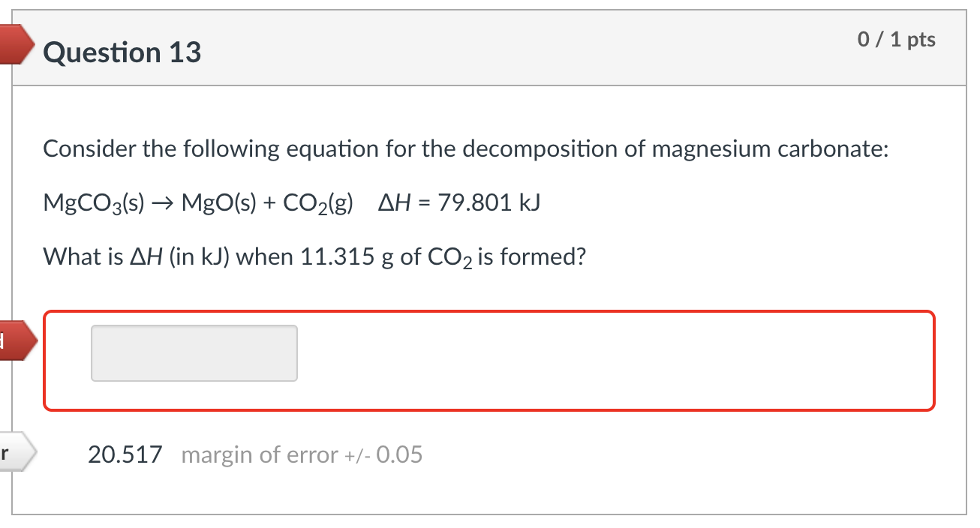Viewport: 980px width, 528px height.
Task: Click the Question 13 heading
Action: pyautogui.click(x=122, y=52)
